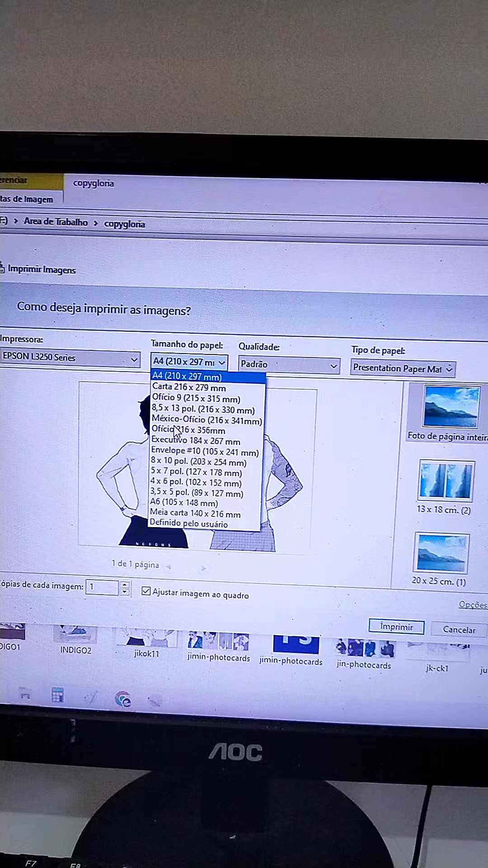488x868 pixels.
Task: Click Área de Trabalho in the breadcrumb path
Action: point(56,222)
